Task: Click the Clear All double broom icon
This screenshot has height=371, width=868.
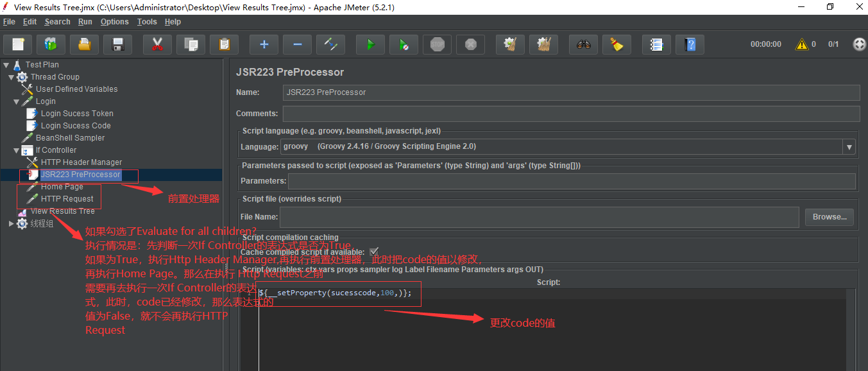Action: (543, 44)
